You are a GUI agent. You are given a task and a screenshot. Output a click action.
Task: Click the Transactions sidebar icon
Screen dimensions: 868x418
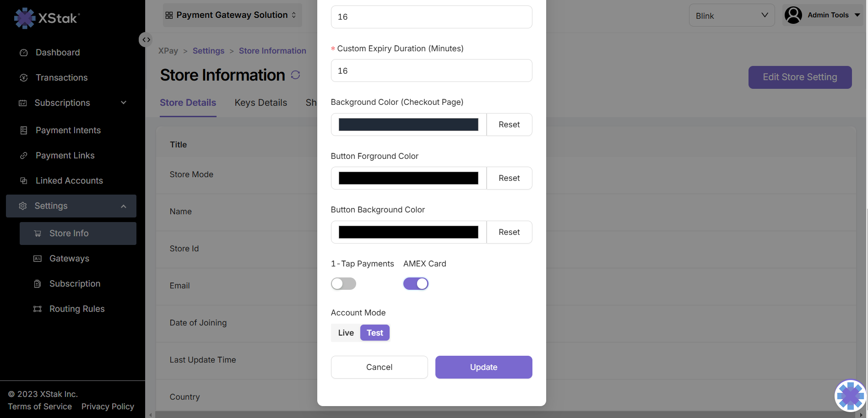point(24,78)
